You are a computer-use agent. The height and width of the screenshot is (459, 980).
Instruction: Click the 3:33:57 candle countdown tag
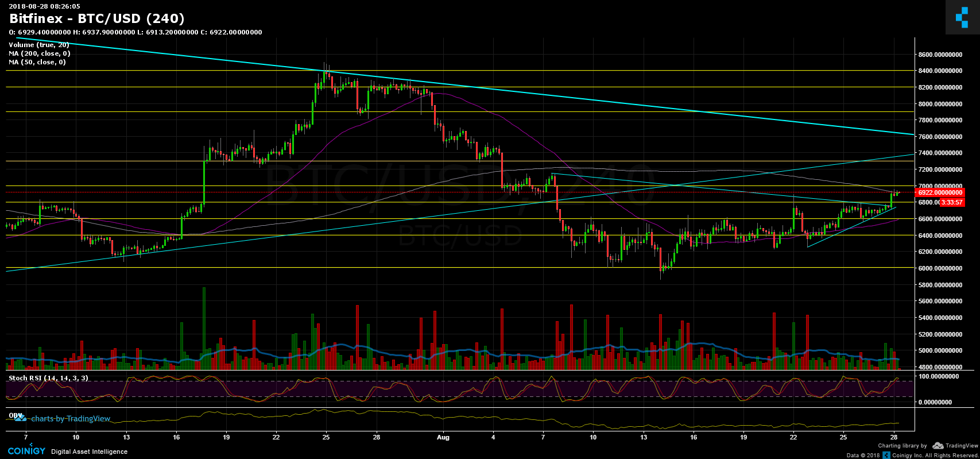[951, 202]
